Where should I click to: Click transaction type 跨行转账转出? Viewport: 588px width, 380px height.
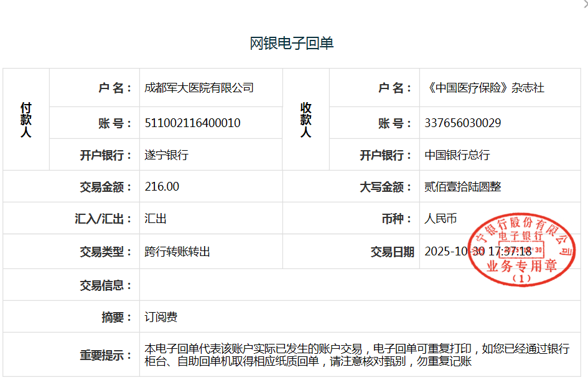tap(177, 252)
